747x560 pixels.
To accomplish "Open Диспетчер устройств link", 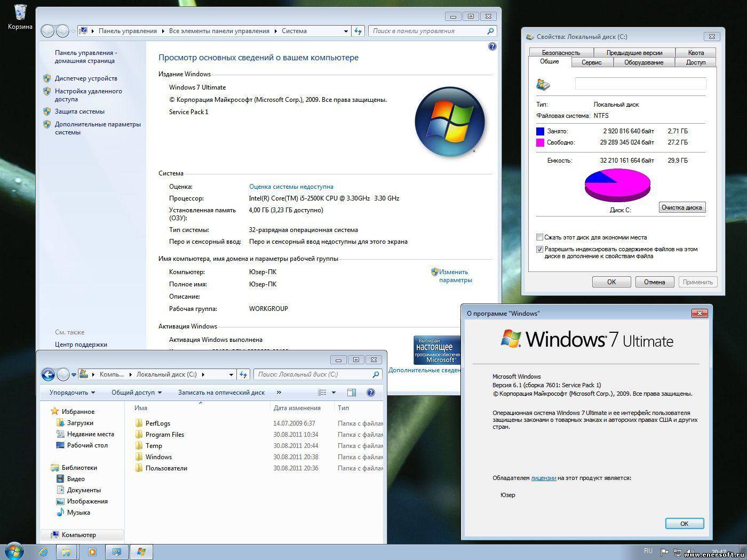I will 86,78.
